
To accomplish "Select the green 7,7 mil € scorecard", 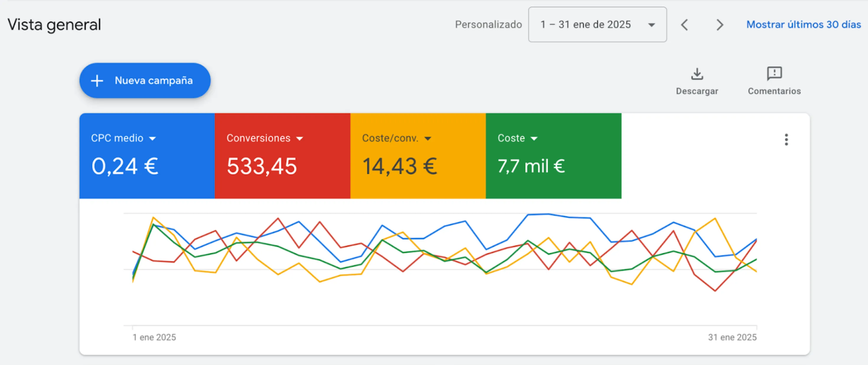I will (x=531, y=166).
